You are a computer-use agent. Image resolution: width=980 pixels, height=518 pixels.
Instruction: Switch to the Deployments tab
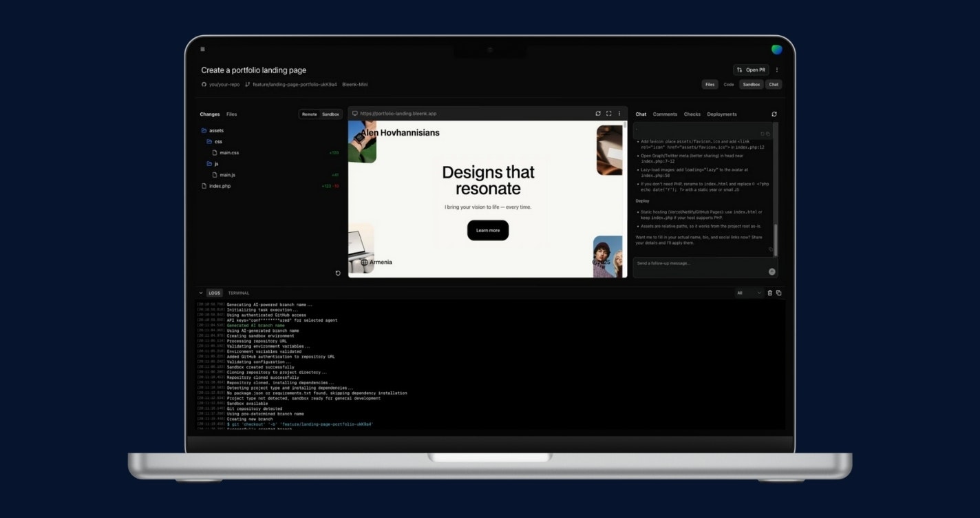click(722, 114)
